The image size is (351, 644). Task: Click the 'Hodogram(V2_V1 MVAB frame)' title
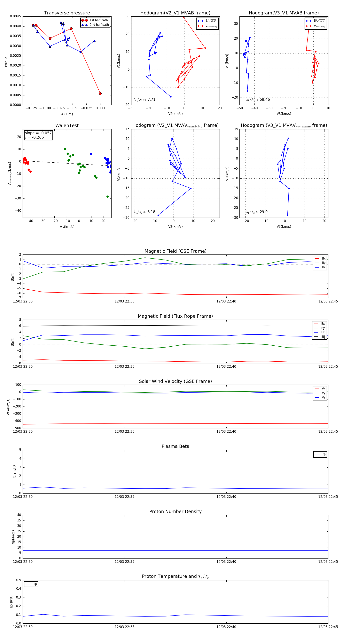point(175,13)
